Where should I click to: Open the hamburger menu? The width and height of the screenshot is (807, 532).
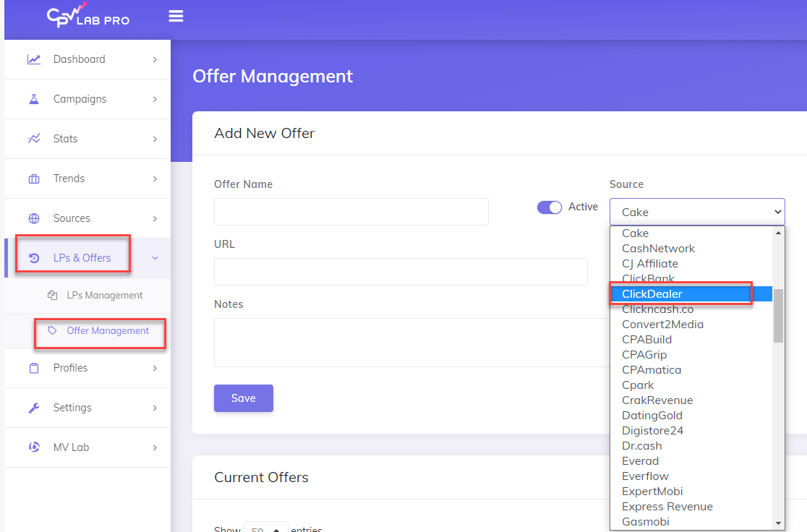(176, 16)
